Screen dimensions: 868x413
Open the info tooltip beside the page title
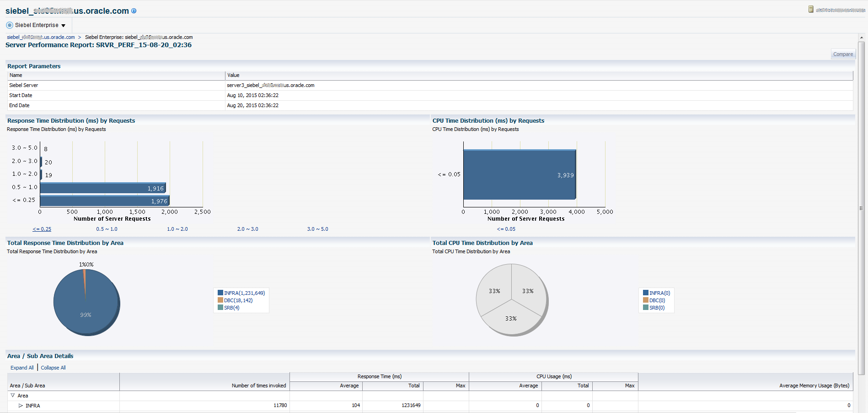[x=133, y=11]
